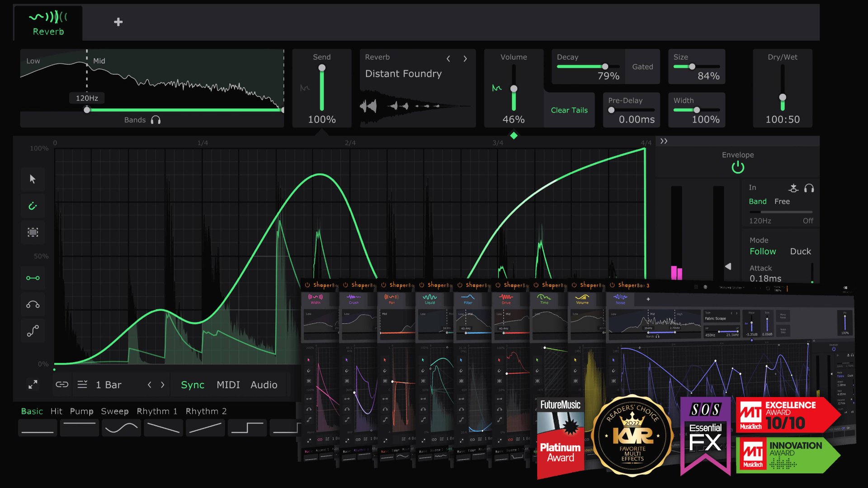Open the next Reverb preset with right arrow
The image size is (868, 488).
pyautogui.click(x=465, y=58)
